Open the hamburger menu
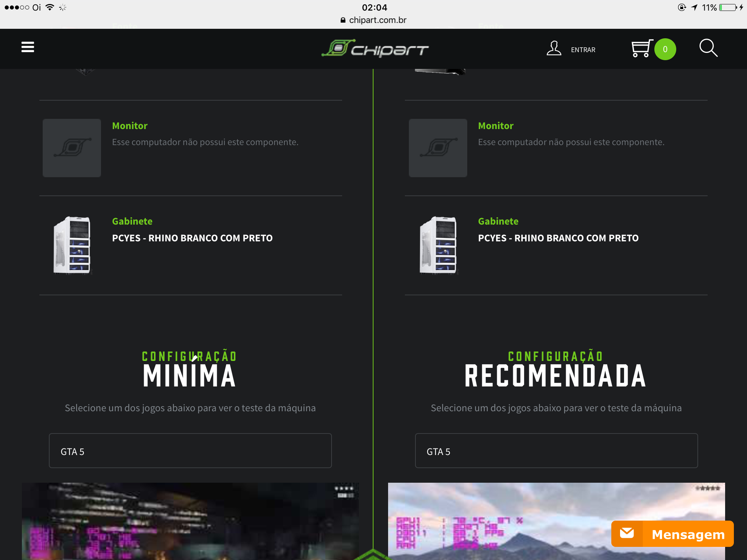Image resolution: width=747 pixels, height=560 pixels. [x=28, y=47]
